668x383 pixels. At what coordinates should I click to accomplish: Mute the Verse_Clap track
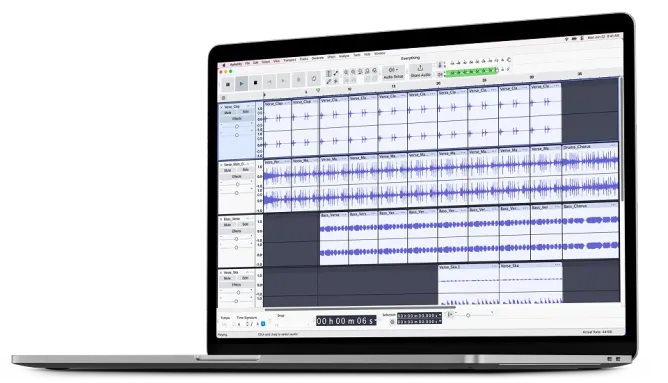tap(228, 112)
